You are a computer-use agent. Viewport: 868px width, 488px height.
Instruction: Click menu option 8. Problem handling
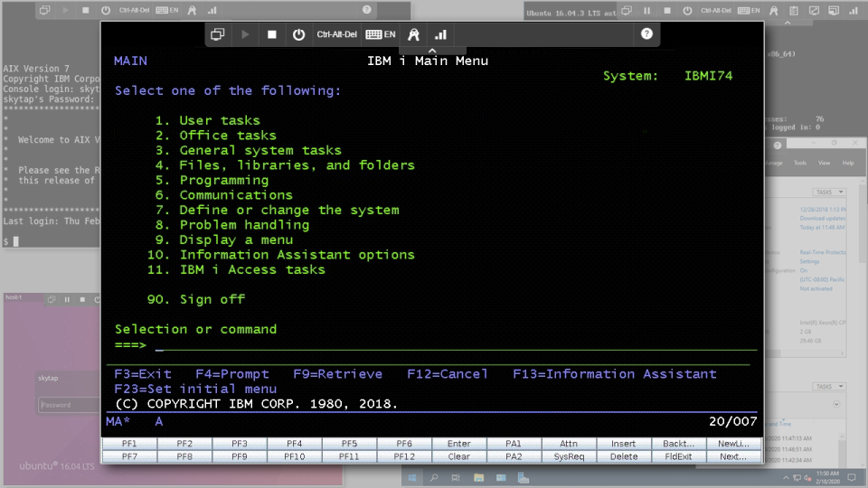[x=232, y=225]
